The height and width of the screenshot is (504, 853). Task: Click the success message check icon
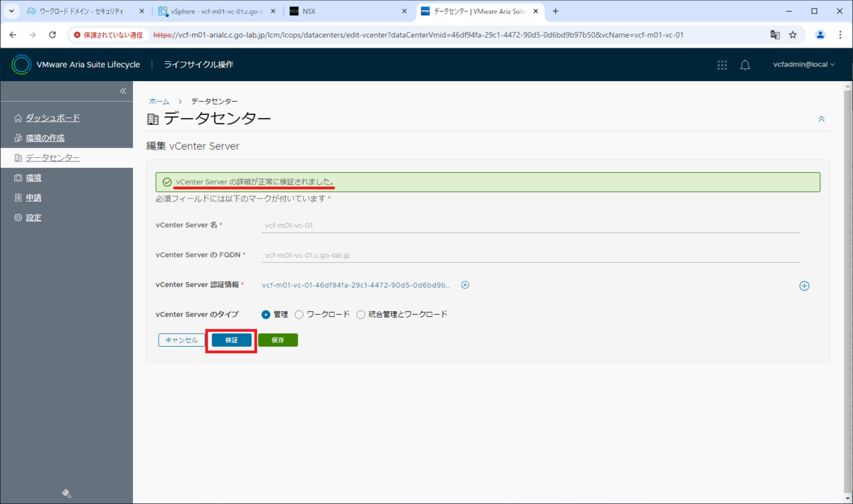(167, 182)
